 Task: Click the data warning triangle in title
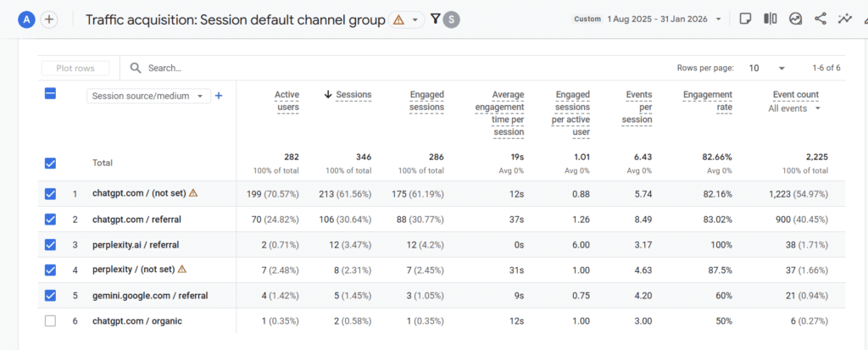(399, 19)
